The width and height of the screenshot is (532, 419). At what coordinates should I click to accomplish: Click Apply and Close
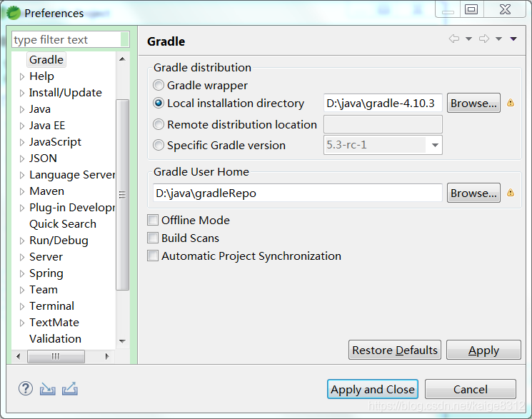click(x=373, y=389)
